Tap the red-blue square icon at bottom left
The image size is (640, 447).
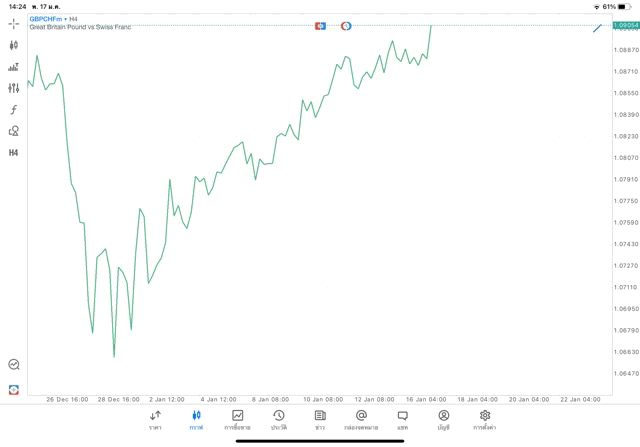(13, 389)
